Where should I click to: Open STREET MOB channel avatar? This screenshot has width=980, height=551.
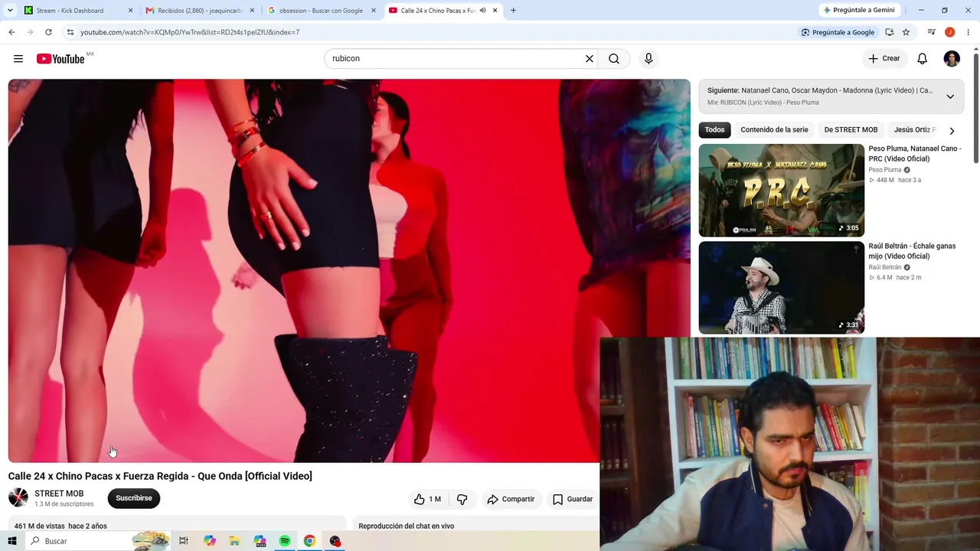[18, 498]
